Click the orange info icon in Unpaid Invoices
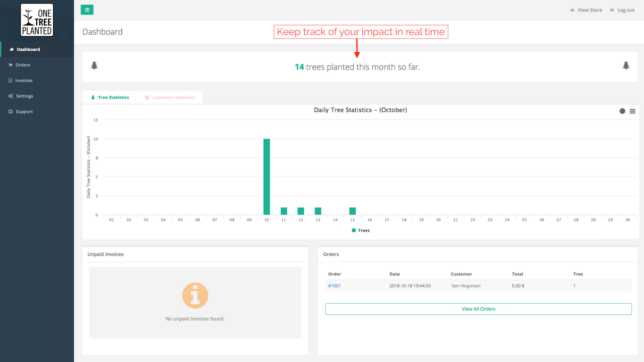The height and width of the screenshot is (362, 644). 195,295
